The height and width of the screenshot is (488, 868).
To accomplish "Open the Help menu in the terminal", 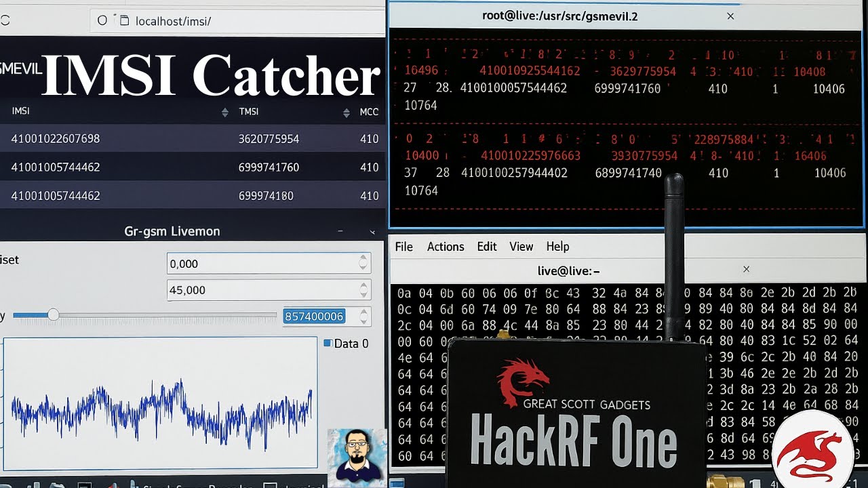I will (x=557, y=247).
